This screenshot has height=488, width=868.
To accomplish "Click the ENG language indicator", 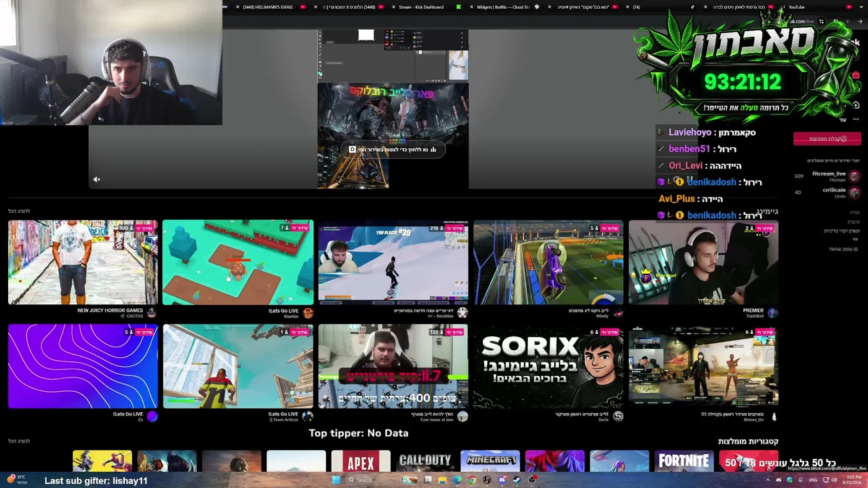I will pos(813,480).
